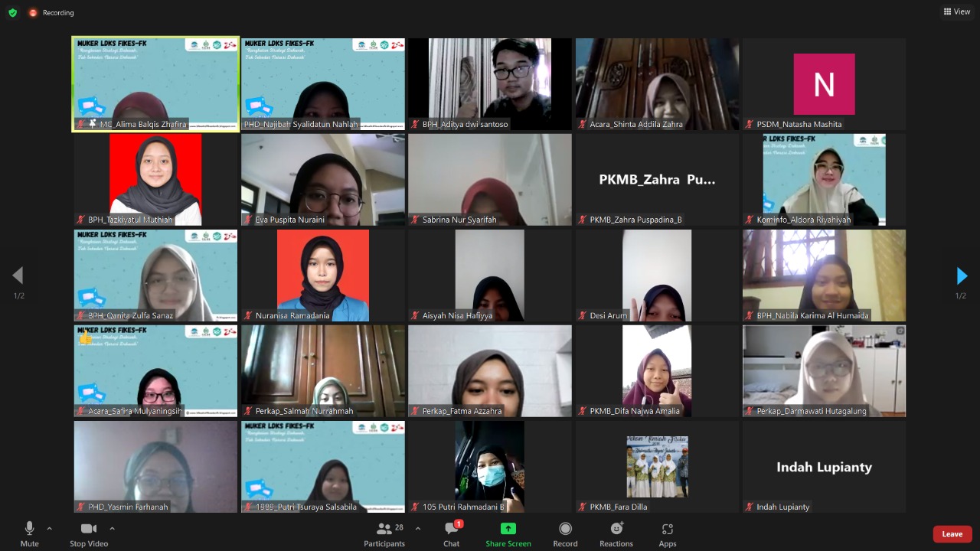Click muted mic icon beside Desi Arum
The image size is (980, 551).
(583, 315)
